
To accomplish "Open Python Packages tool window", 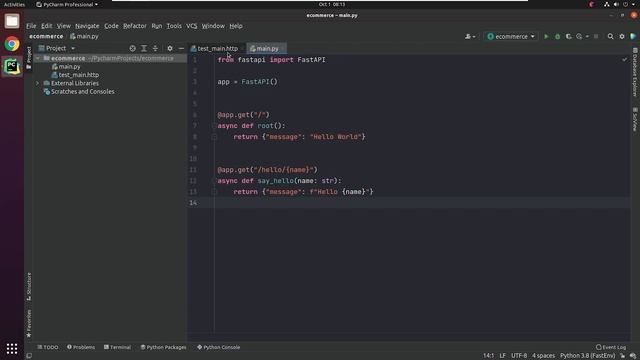I will 163,347.
